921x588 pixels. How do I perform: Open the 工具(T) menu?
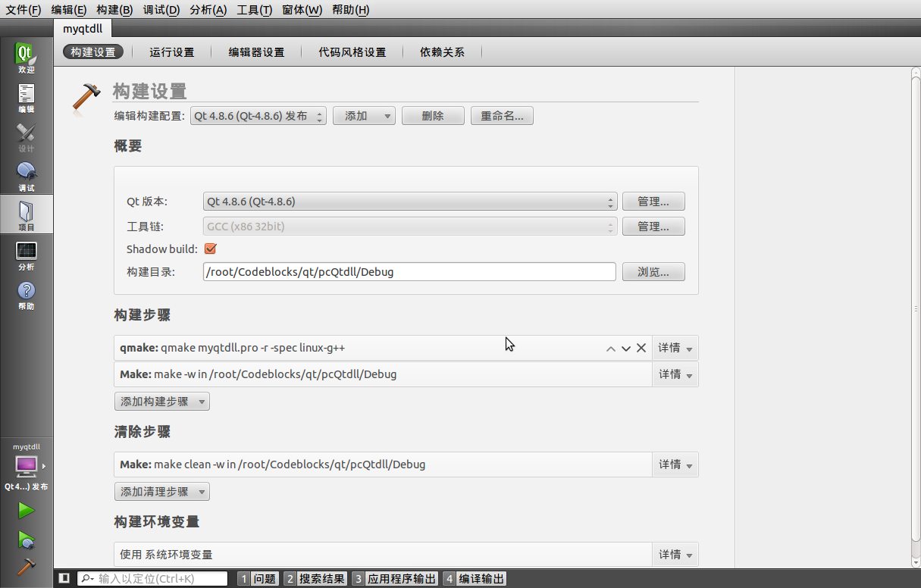(x=255, y=10)
